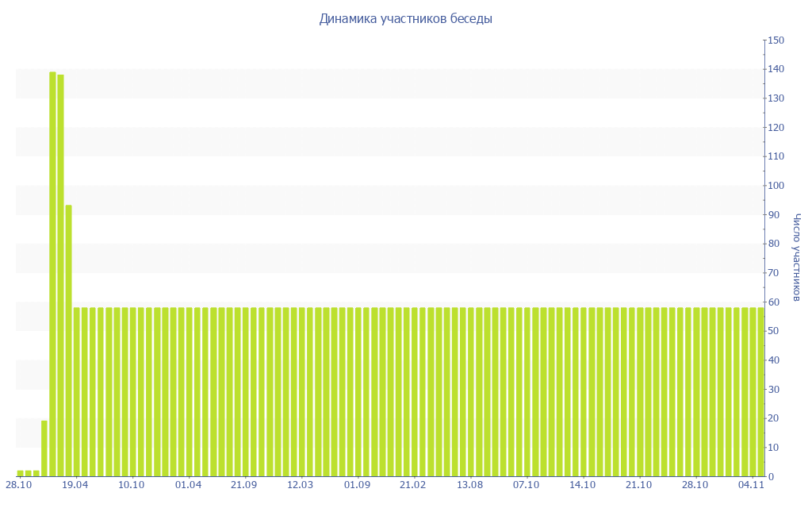The width and height of the screenshot is (812, 508).
Task: Select the 12.03 date label
Action: pyautogui.click(x=301, y=485)
